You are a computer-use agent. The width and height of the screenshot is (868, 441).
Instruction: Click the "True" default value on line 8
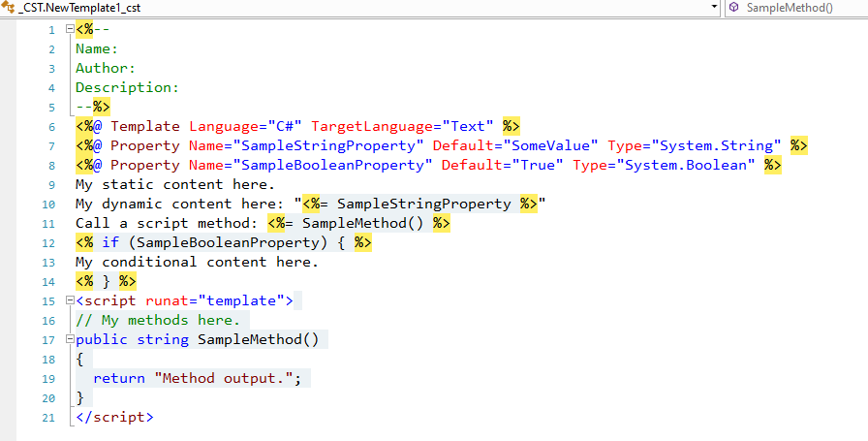(538, 165)
